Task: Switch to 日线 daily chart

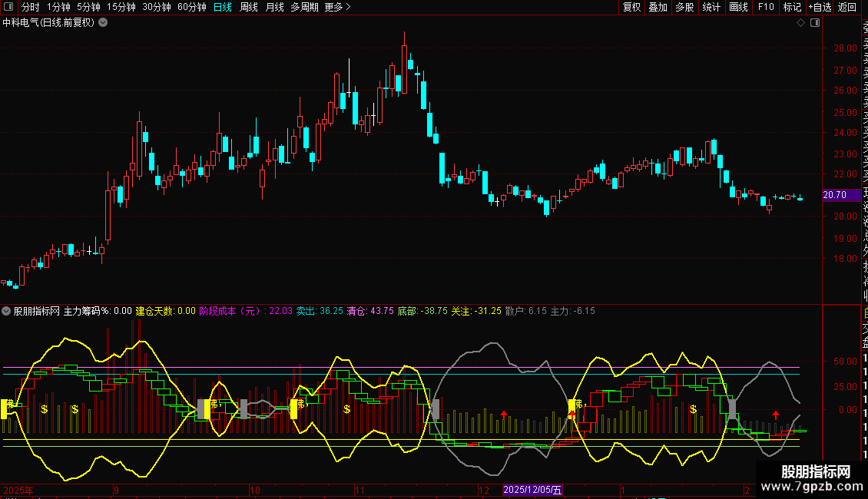Action: [223, 7]
